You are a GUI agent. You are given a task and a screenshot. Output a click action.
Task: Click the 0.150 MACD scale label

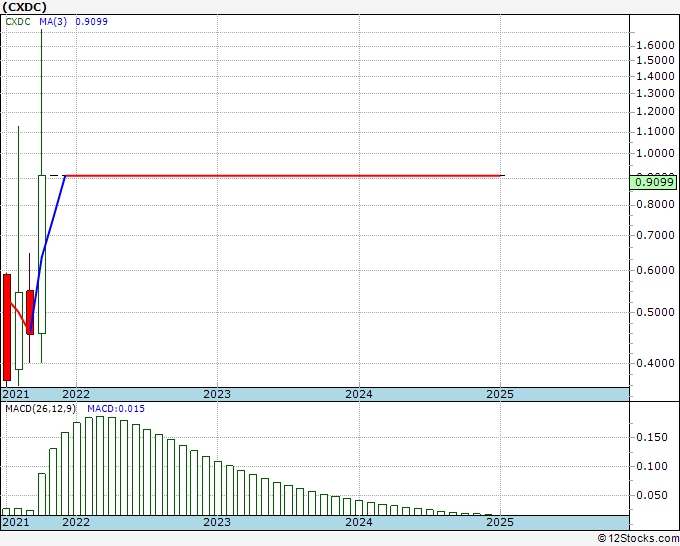(652, 437)
